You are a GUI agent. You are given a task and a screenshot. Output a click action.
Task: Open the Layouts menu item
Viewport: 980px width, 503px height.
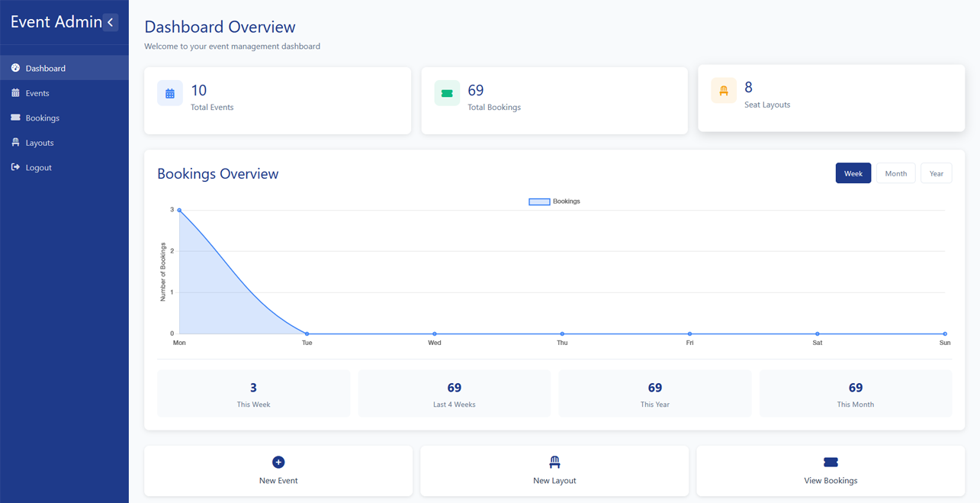[40, 143]
